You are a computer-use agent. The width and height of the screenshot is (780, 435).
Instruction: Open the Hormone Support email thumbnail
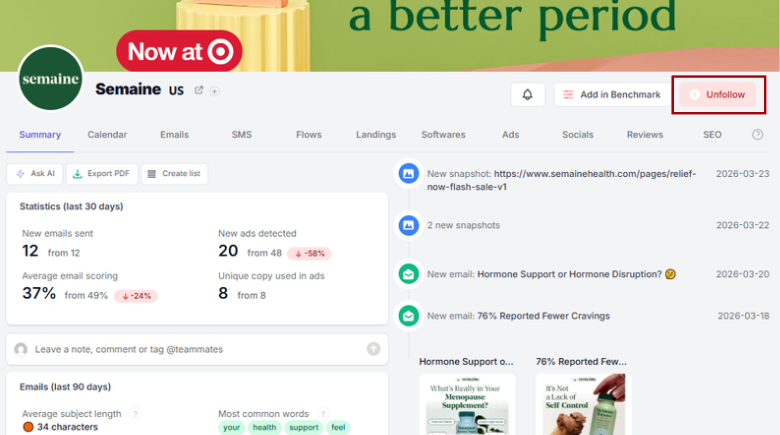tap(467, 404)
